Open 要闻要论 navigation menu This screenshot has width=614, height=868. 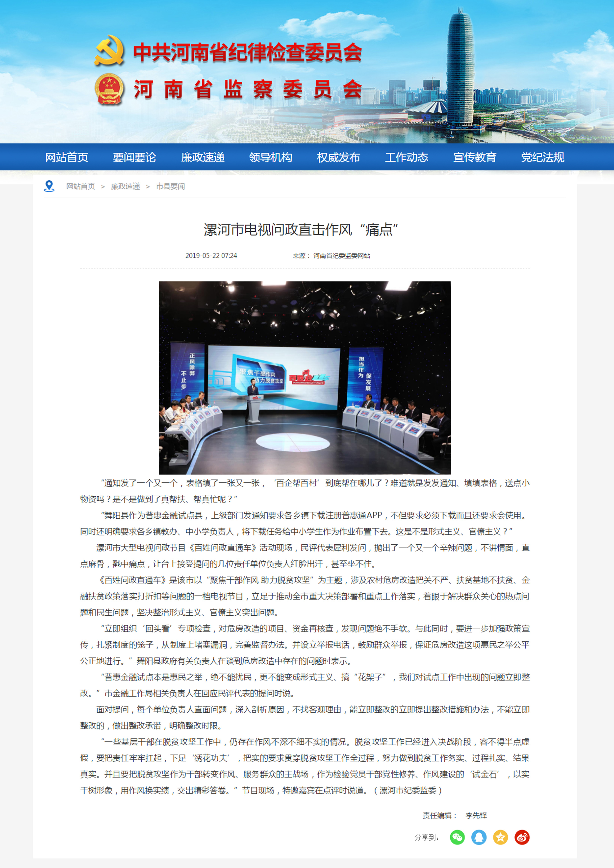pyautogui.click(x=134, y=157)
